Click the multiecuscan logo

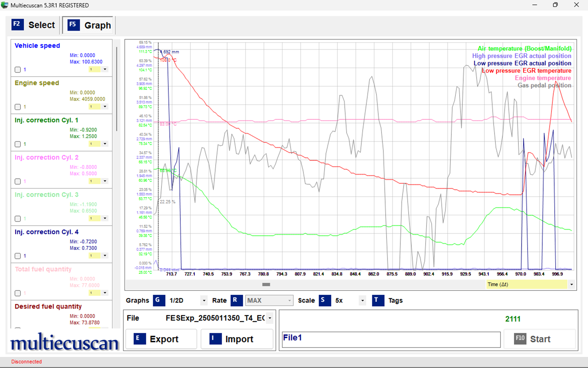(x=64, y=342)
